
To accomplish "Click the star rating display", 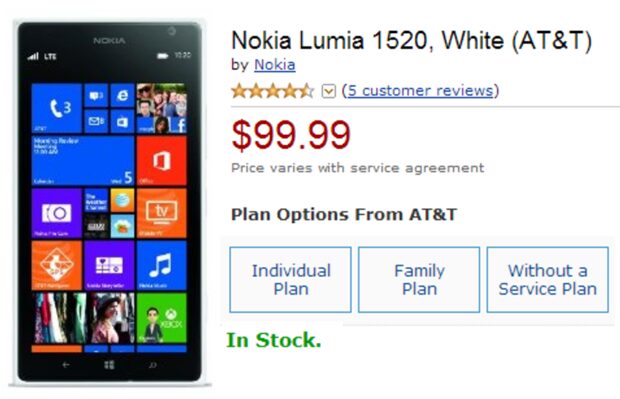I will [272, 91].
